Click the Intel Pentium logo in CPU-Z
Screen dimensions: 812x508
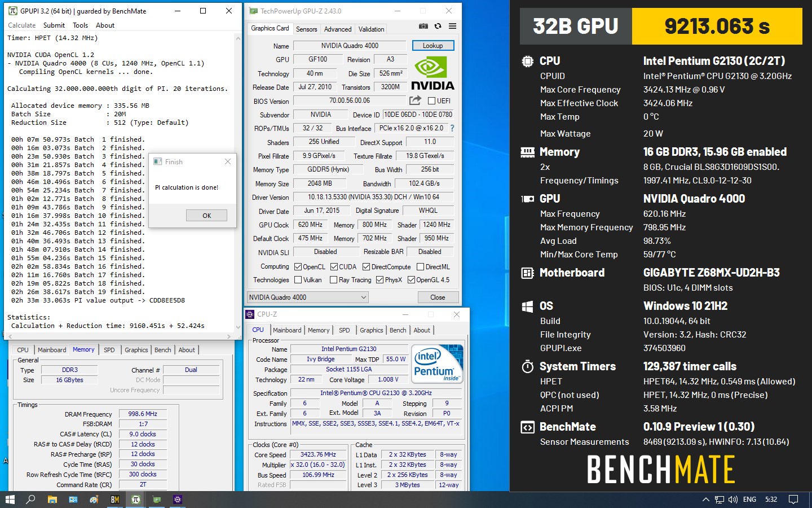pyautogui.click(x=437, y=364)
